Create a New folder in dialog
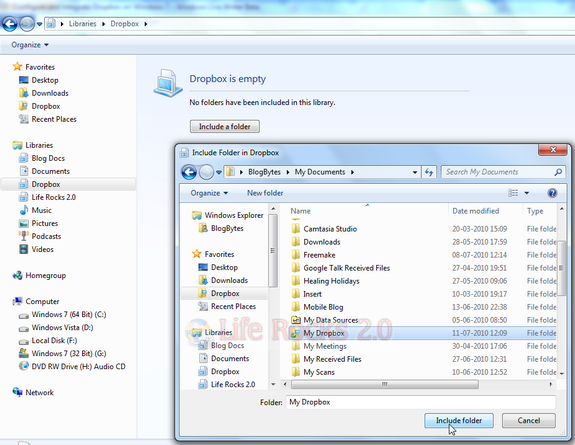 pos(265,193)
